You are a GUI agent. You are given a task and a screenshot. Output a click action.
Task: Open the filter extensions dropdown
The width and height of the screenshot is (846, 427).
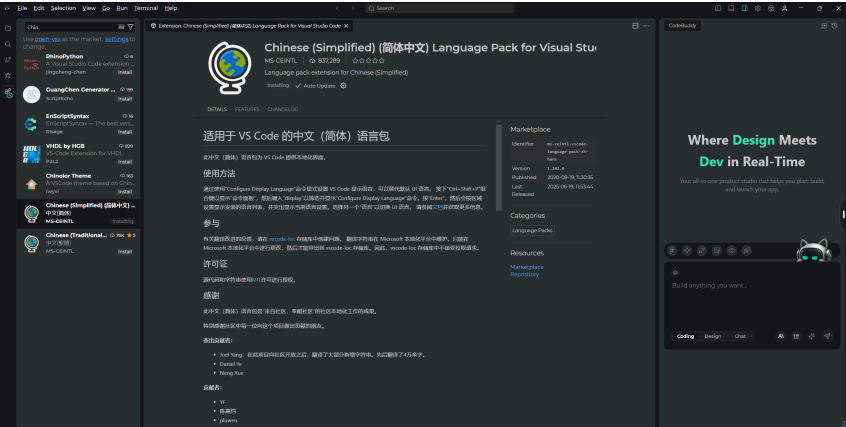(130, 27)
